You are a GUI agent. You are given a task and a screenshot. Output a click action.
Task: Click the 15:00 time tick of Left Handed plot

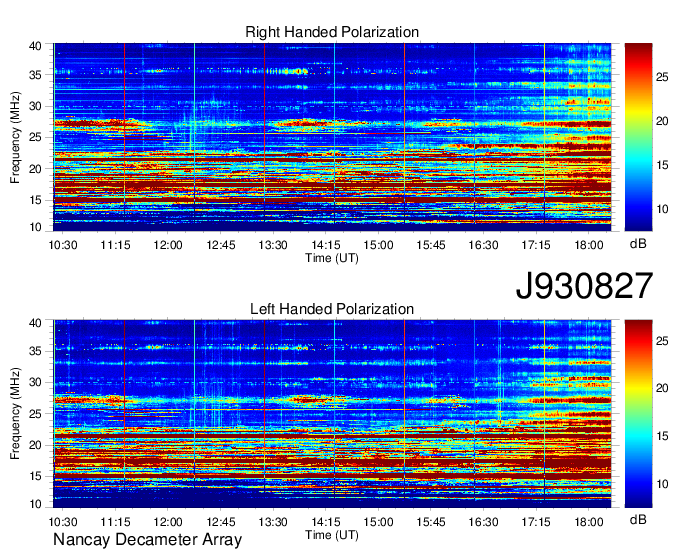point(378,522)
